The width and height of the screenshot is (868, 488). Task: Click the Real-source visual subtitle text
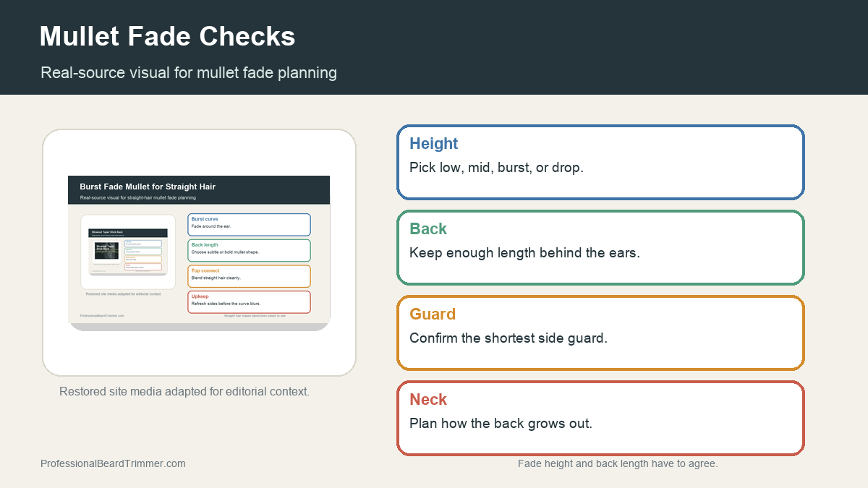[x=189, y=72]
